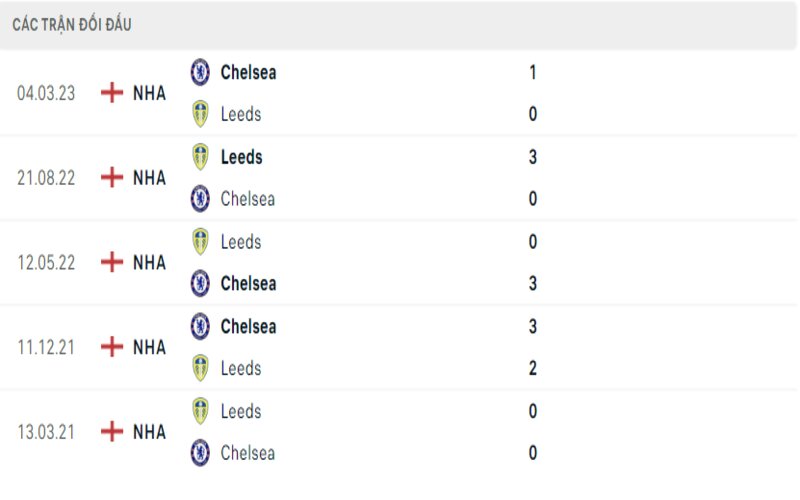This screenshot has height=500, width=800.
Task: Open Chelsea team name in 12.05.22 match
Action: tap(248, 284)
